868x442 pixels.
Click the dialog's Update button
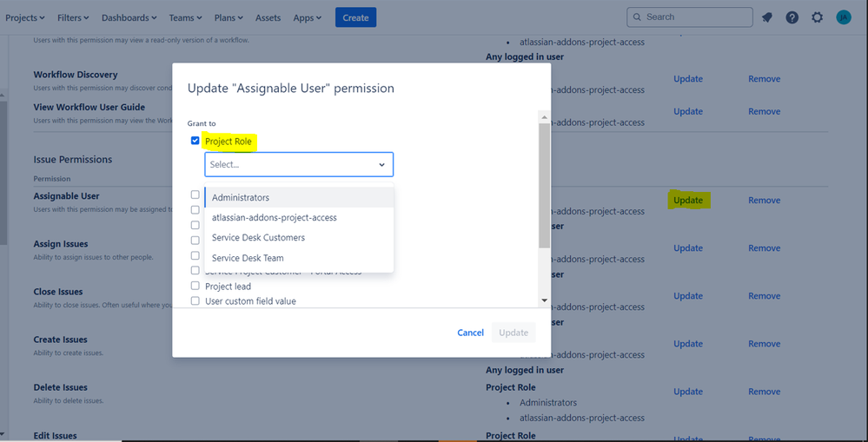click(514, 333)
